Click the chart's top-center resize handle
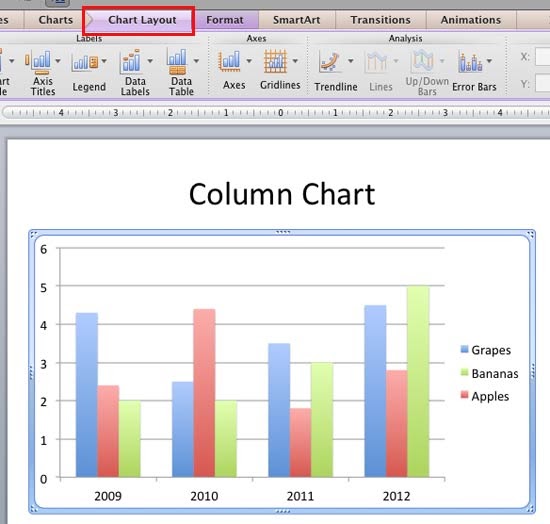Screen dimensions: 550x524 (x=283, y=232)
